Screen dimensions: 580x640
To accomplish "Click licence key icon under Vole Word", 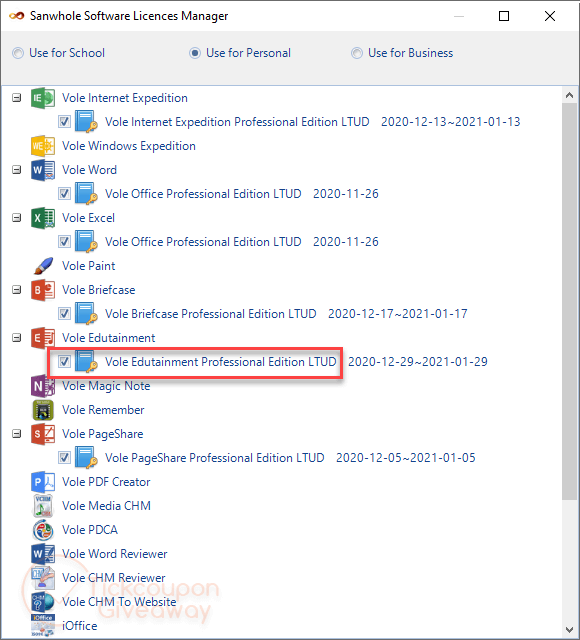I will pos(87,193).
